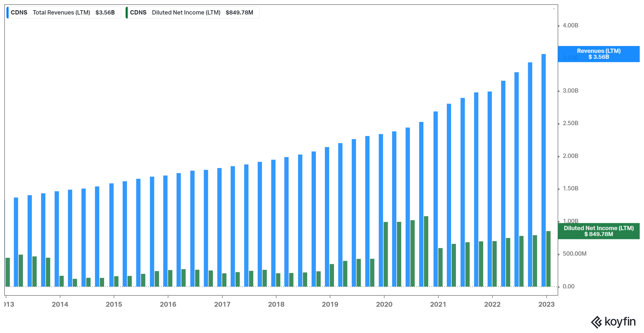Click the 2020 year label on x-axis
Viewport: 644px width, 333px height.
384,304
